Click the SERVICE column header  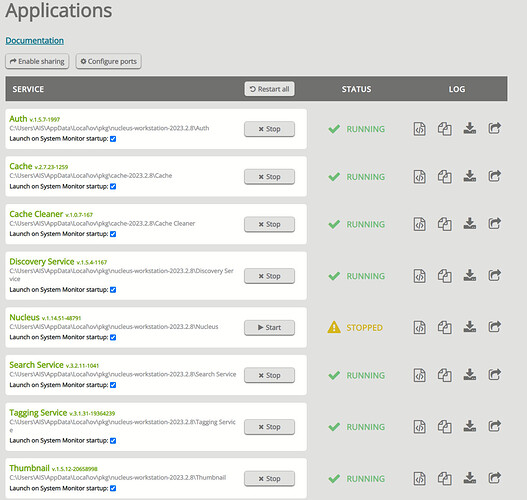[x=28, y=89]
